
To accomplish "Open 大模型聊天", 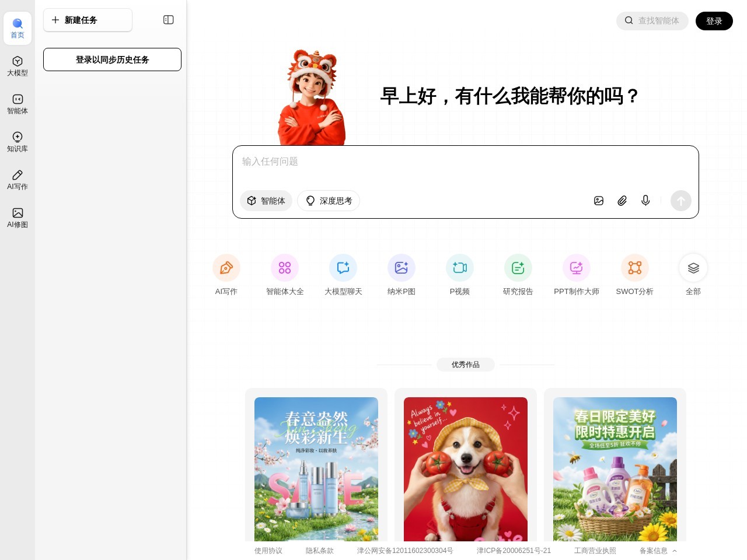I will coord(343,275).
